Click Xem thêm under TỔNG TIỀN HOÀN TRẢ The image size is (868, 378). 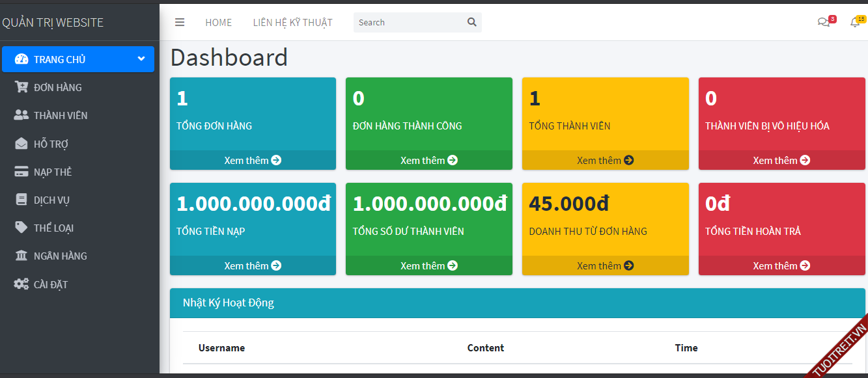coord(781,265)
